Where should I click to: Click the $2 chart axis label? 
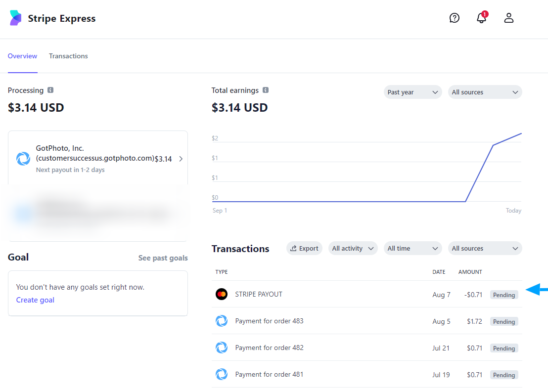click(x=215, y=138)
